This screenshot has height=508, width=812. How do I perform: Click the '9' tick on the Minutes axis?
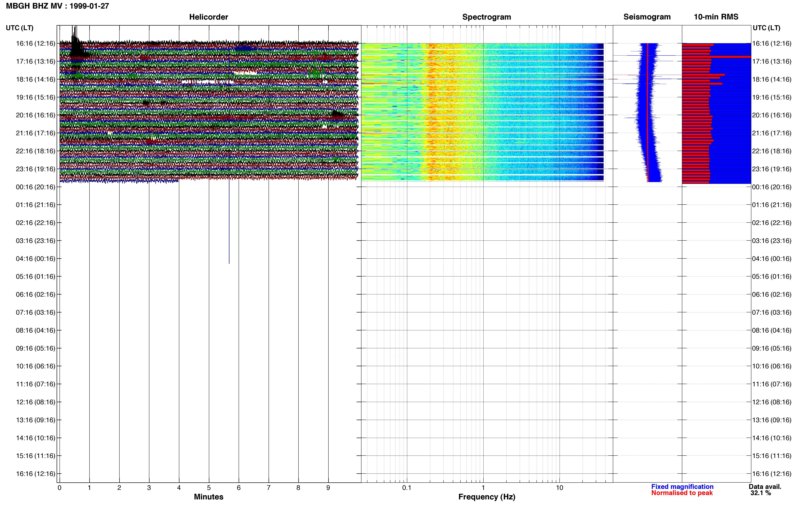328,488
